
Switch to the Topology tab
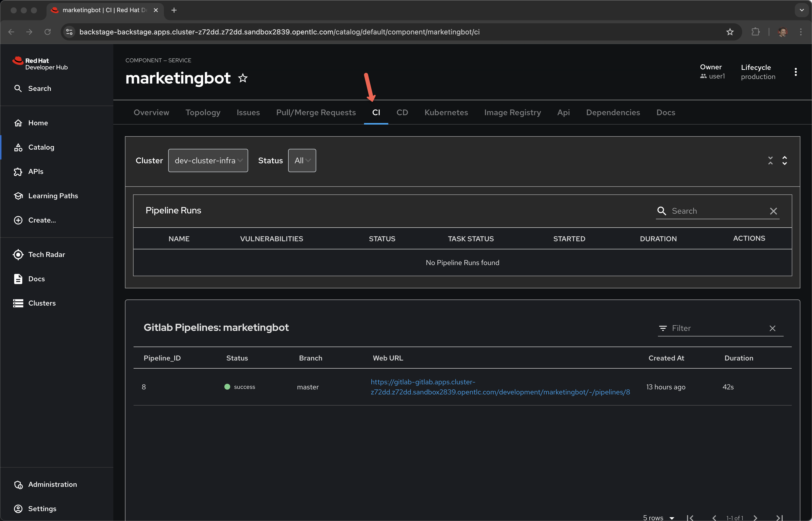[x=203, y=112]
